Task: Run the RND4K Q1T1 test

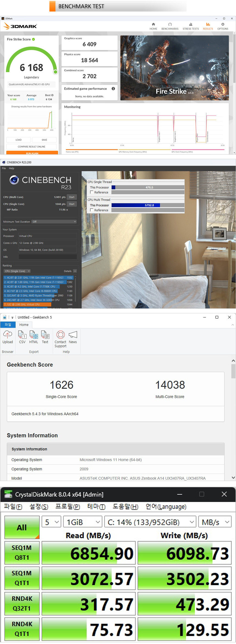Action: click(x=22, y=629)
